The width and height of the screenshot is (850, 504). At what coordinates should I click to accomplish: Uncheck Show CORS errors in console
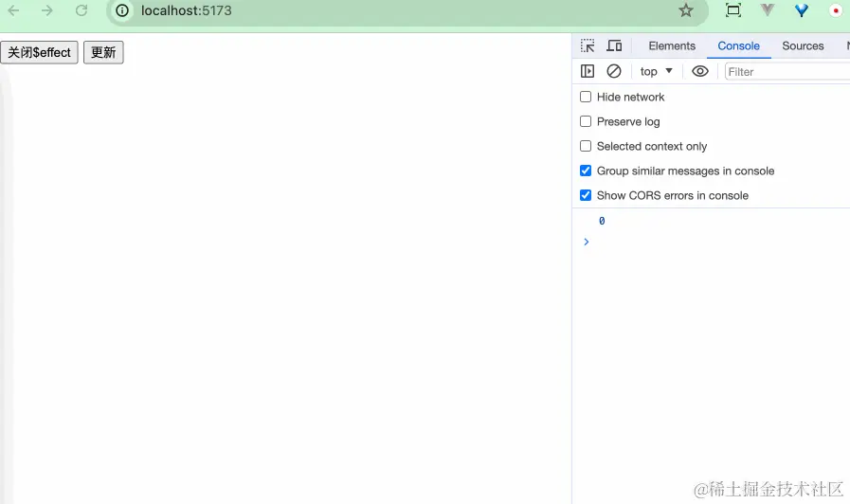click(x=586, y=195)
